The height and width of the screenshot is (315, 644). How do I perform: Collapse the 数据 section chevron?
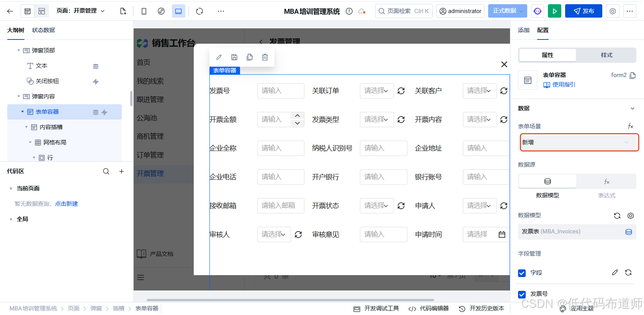[632, 108]
